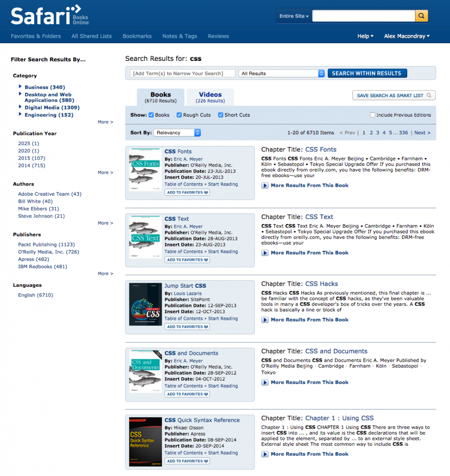Add CSS Quick Syntax Reference to favorites

(x=187, y=461)
